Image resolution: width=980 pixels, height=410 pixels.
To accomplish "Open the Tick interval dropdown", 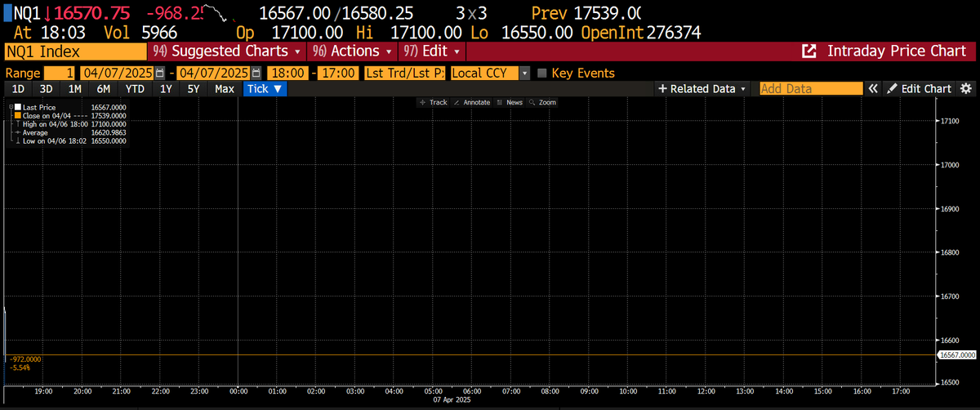I will 265,88.
